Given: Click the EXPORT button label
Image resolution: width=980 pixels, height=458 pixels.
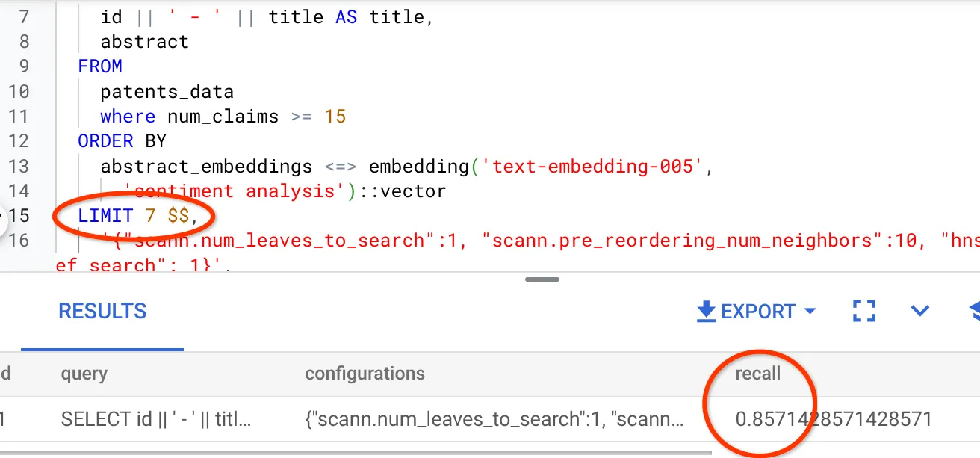Looking at the screenshot, I should (x=757, y=312).
